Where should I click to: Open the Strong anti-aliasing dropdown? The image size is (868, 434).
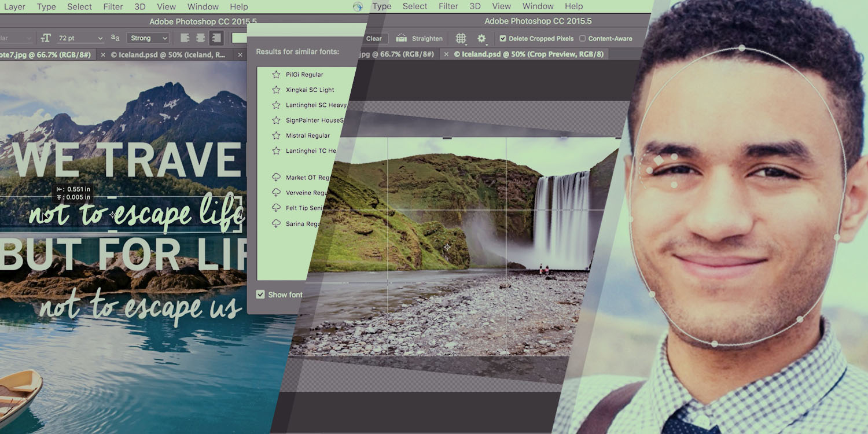point(148,38)
